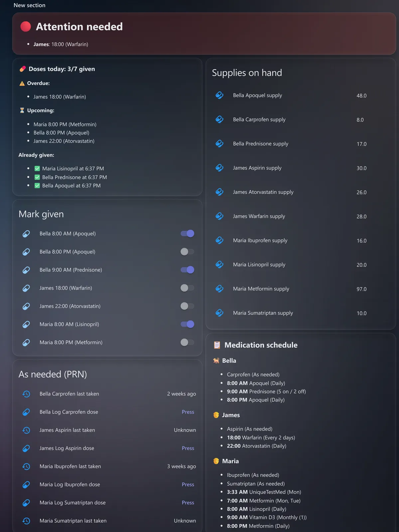Click pill icon beside Maria Sumatriptan supply
This screenshot has width=399, height=532.
coord(219,313)
